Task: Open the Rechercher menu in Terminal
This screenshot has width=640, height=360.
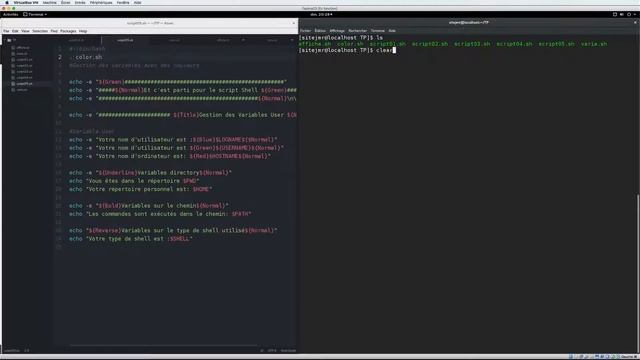Action: click(x=358, y=31)
